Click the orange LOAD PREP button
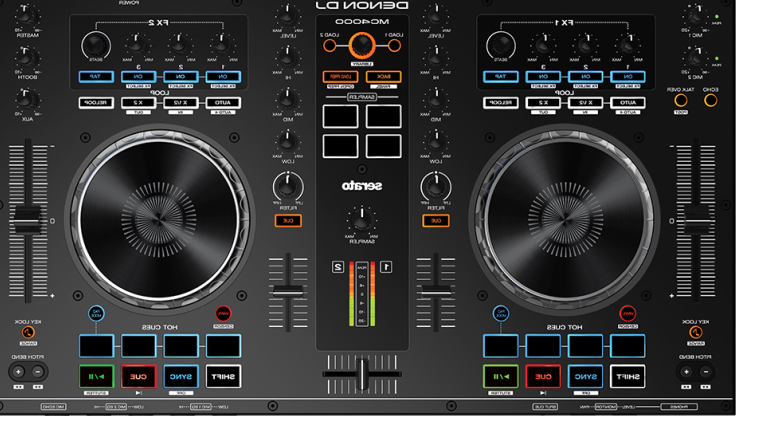The image size is (762, 429). tap(340, 77)
